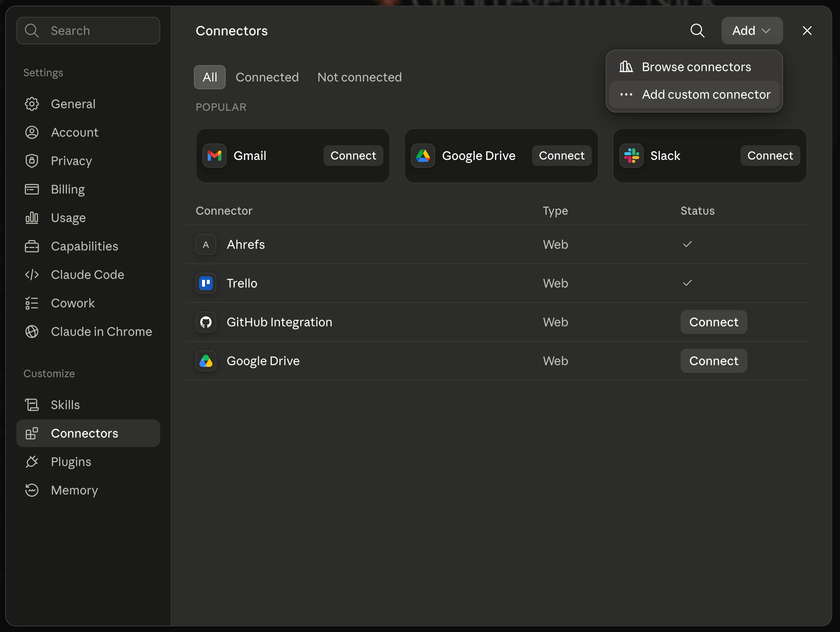The image size is (840, 632).
Task: Go to Usage settings
Action: tap(88, 218)
